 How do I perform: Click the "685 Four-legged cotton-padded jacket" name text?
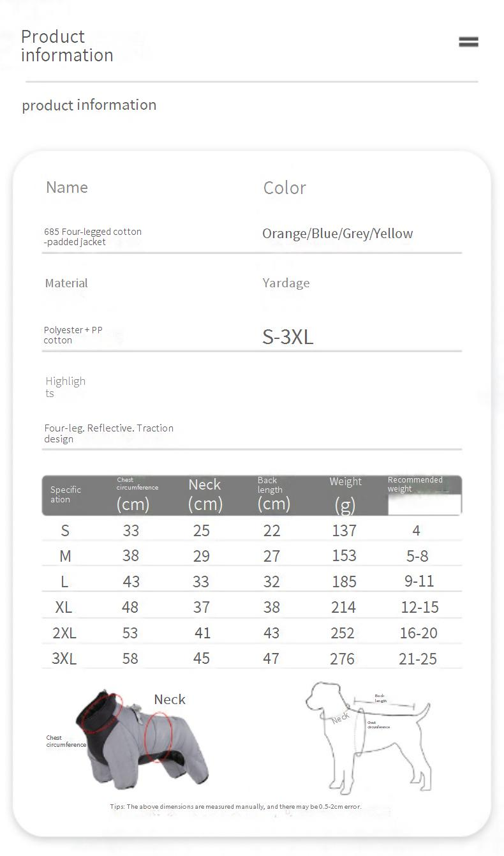[x=93, y=237]
